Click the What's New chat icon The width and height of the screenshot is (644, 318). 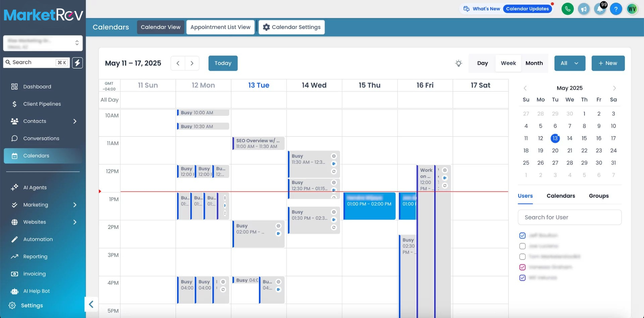coord(467,9)
